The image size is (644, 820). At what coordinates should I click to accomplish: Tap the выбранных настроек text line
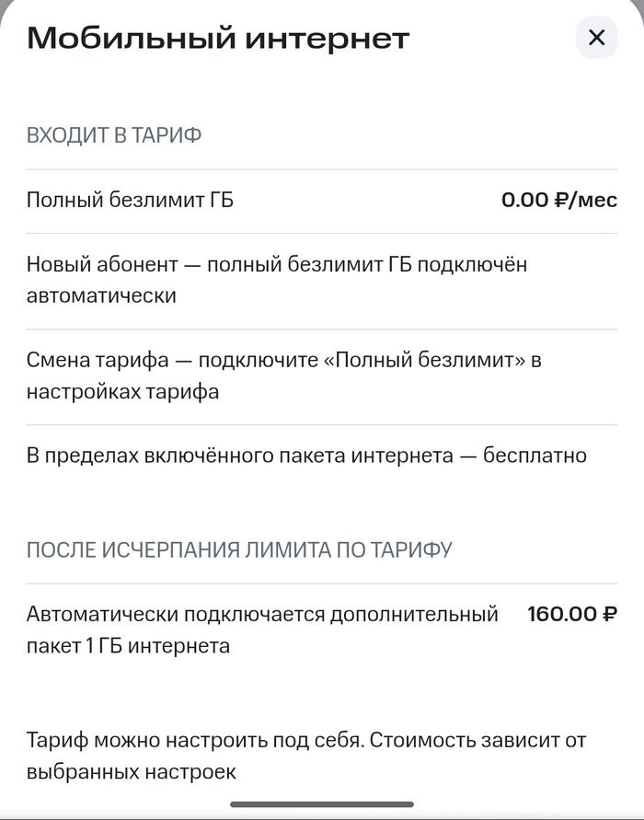click(132, 772)
